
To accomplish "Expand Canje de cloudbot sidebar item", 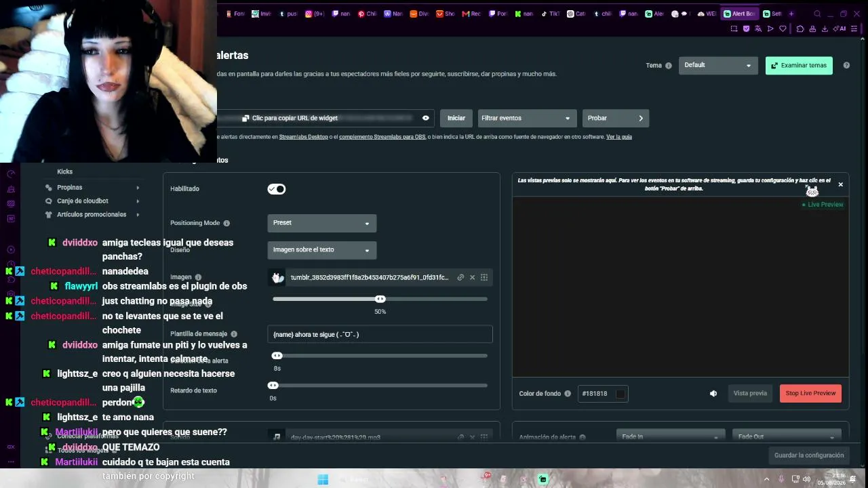I will pos(92,201).
